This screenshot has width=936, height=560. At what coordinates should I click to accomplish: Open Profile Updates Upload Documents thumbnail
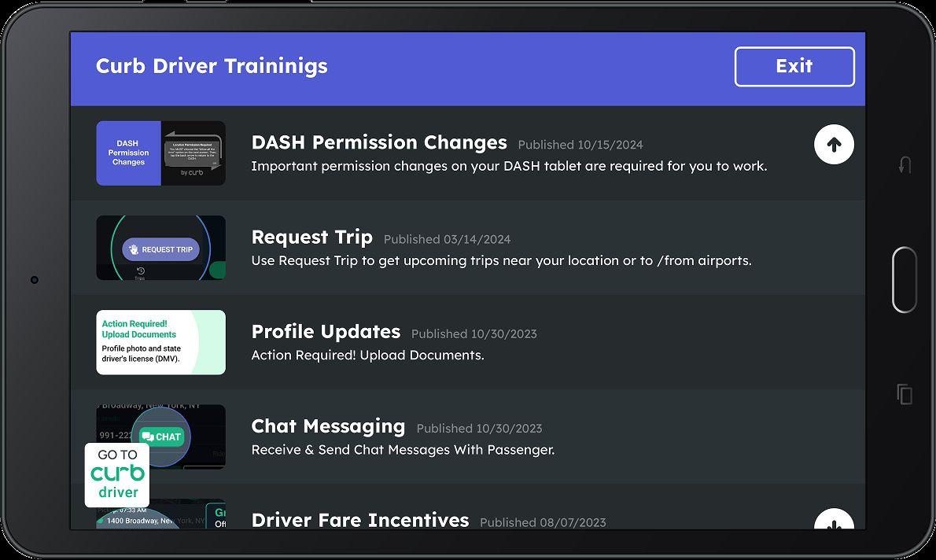pyautogui.click(x=160, y=342)
